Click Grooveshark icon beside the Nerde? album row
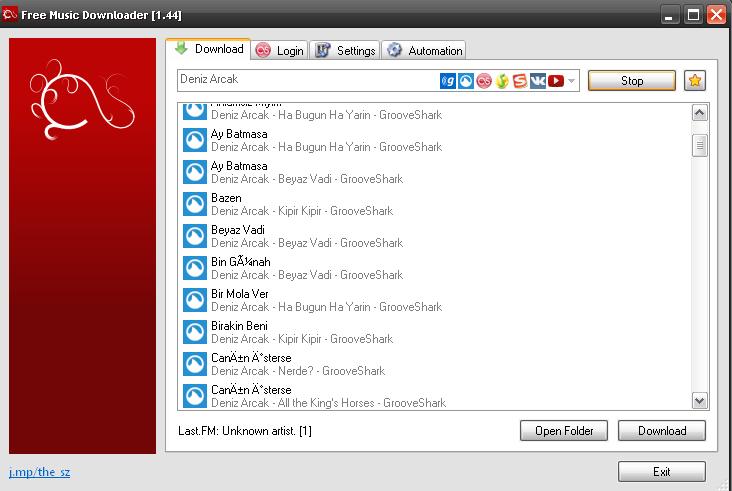The image size is (732, 491). [195, 364]
